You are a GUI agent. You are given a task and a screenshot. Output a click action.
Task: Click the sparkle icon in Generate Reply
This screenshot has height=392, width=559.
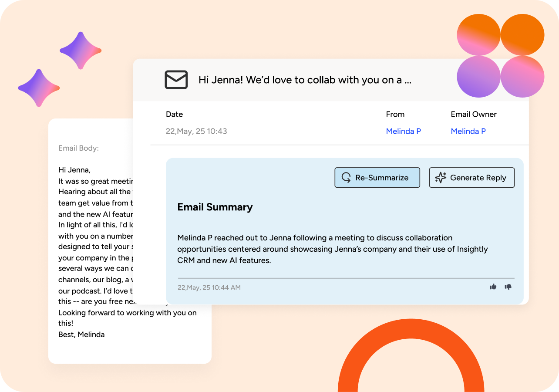441,178
